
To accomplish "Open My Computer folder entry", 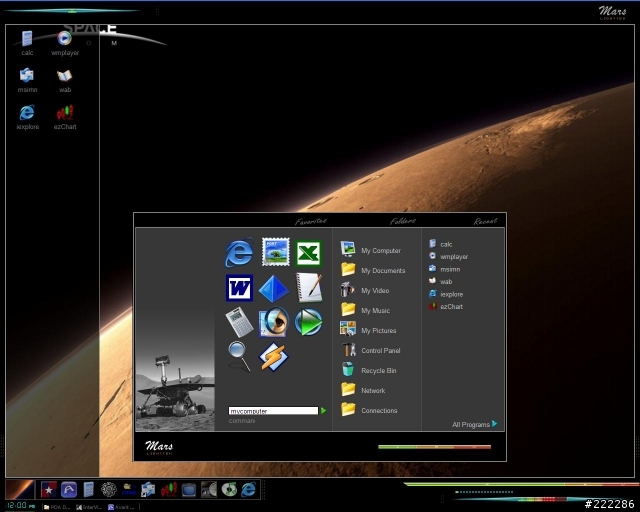I will pyautogui.click(x=371, y=250).
